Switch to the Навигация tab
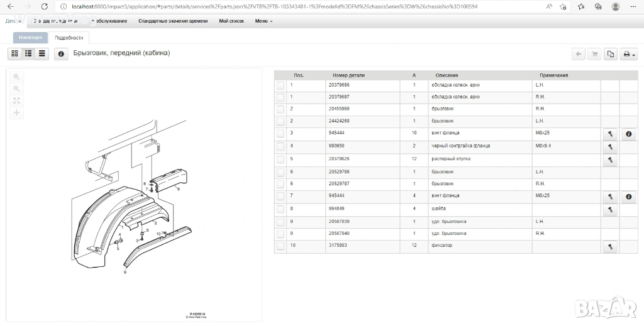 [30, 38]
